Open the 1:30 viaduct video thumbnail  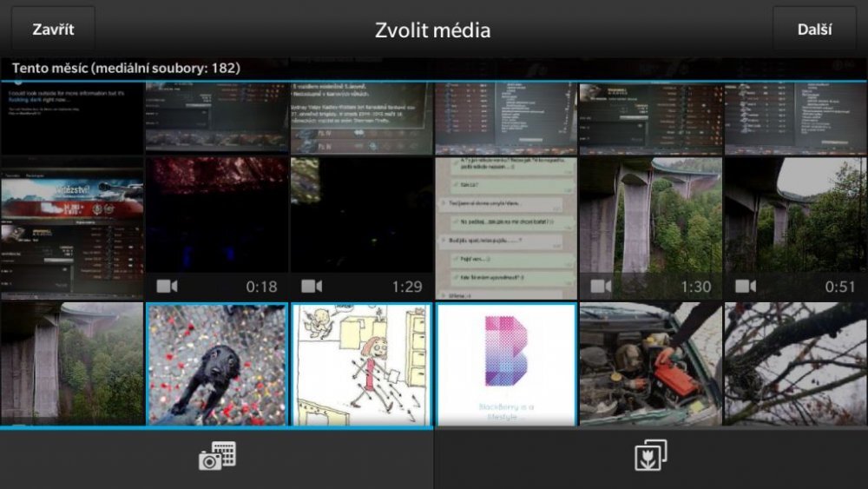pos(650,217)
